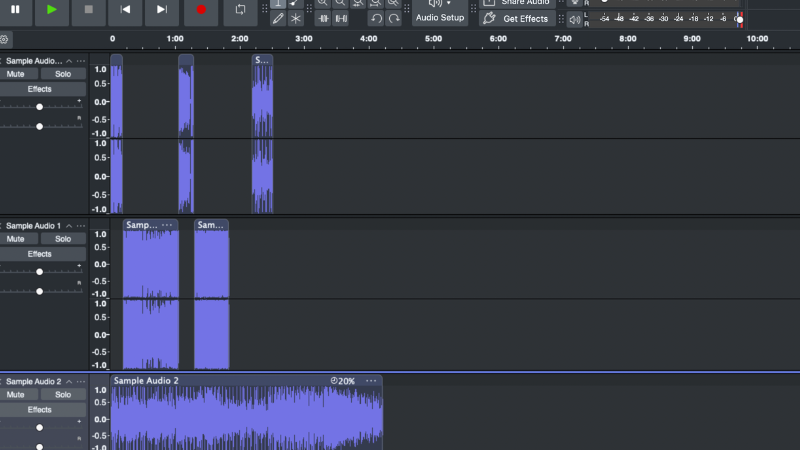Viewport: 800px width, 450px height.
Task: Select the Multi-tool asterisk icon
Action: tap(296, 19)
